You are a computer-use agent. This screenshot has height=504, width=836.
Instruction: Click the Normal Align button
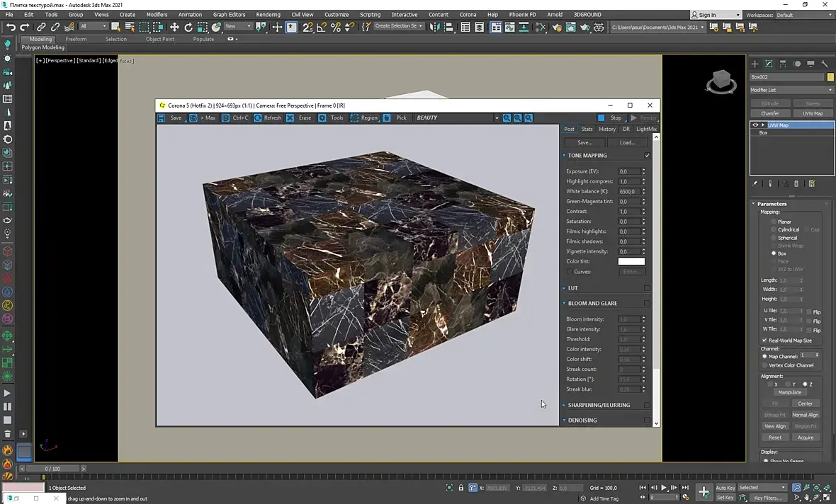pos(805,415)
